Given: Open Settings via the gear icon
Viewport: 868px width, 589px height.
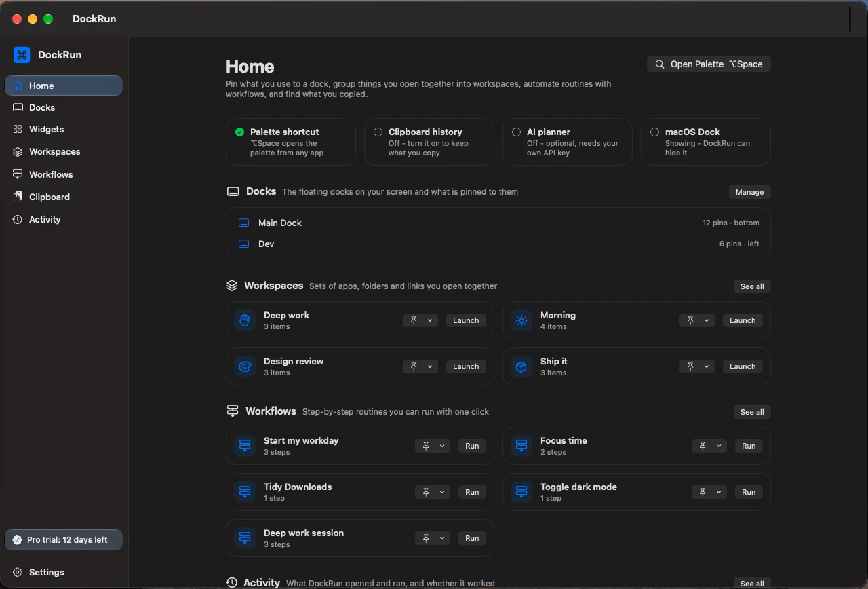Looking at the screenshot, I should (18, 572).
